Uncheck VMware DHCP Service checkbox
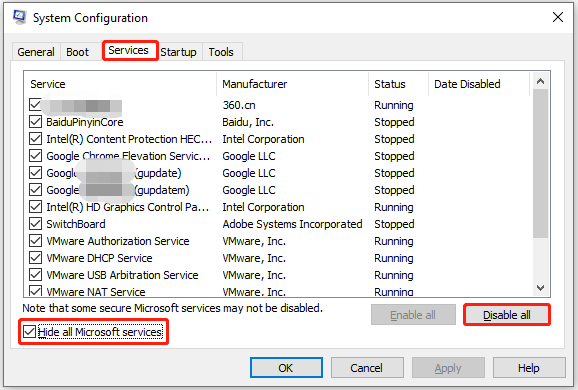 (x=35, y=257)
